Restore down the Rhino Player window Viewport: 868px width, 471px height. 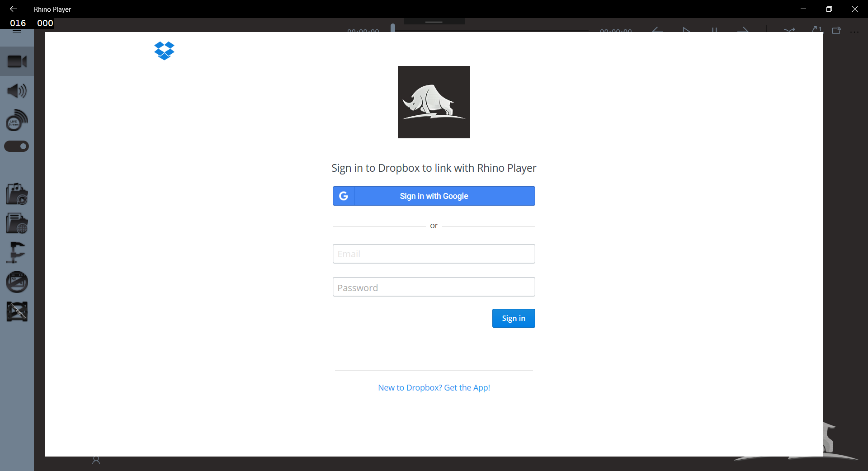pos(829,9)
